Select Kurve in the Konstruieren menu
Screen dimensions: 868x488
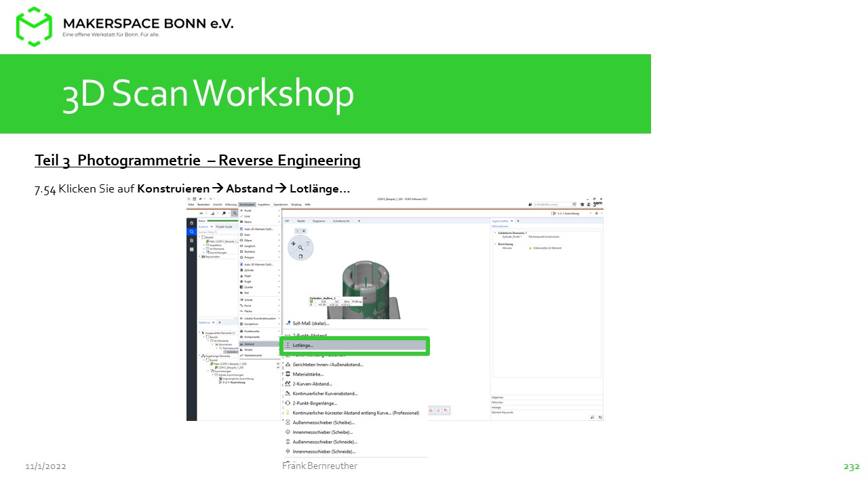pos(260,306)
